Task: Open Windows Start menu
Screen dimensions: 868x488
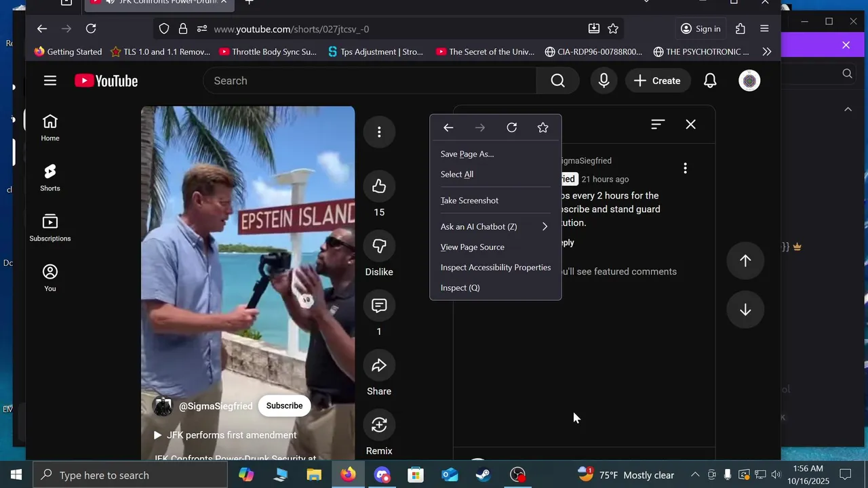Action: (16, 474)
